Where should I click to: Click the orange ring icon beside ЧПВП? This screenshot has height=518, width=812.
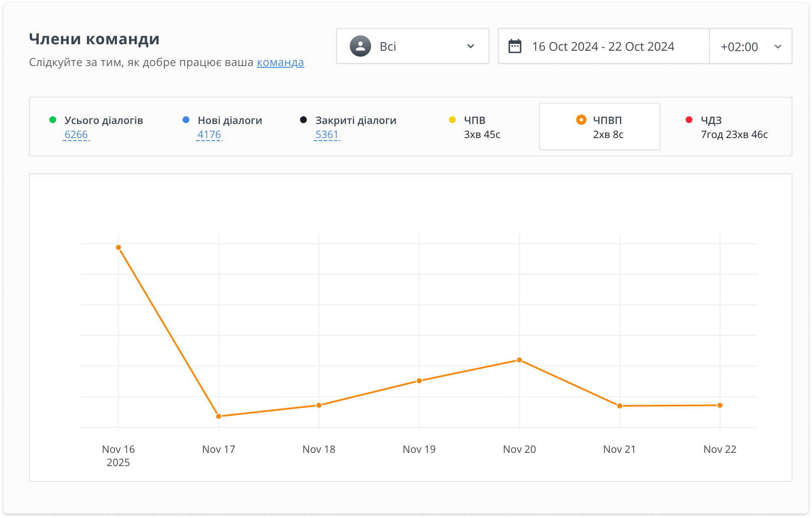point(581,120)
